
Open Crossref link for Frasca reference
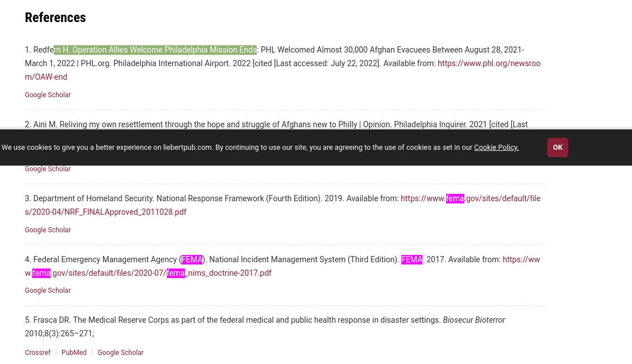click(x=38, y=352)
